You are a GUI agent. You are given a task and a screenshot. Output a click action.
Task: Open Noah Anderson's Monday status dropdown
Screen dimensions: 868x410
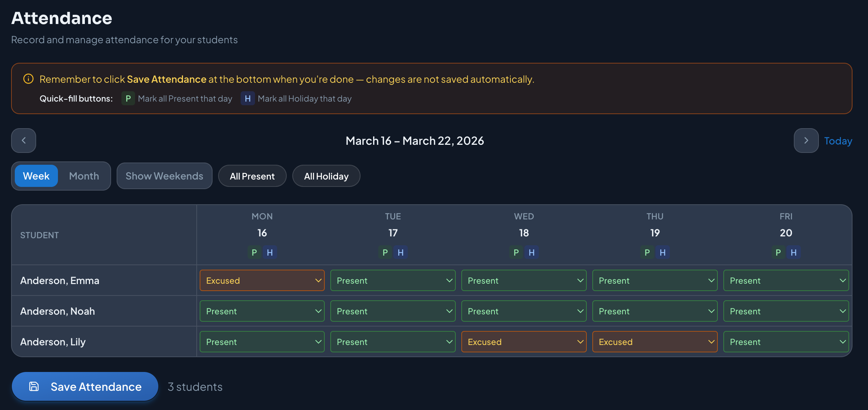262,311
